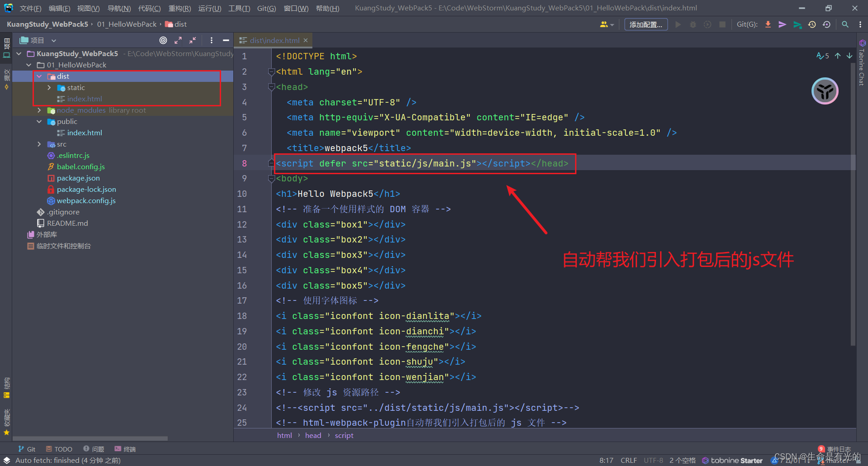
Task: Click the 01_HelloWebPack breadcrumb
Action: pos(127,24)
